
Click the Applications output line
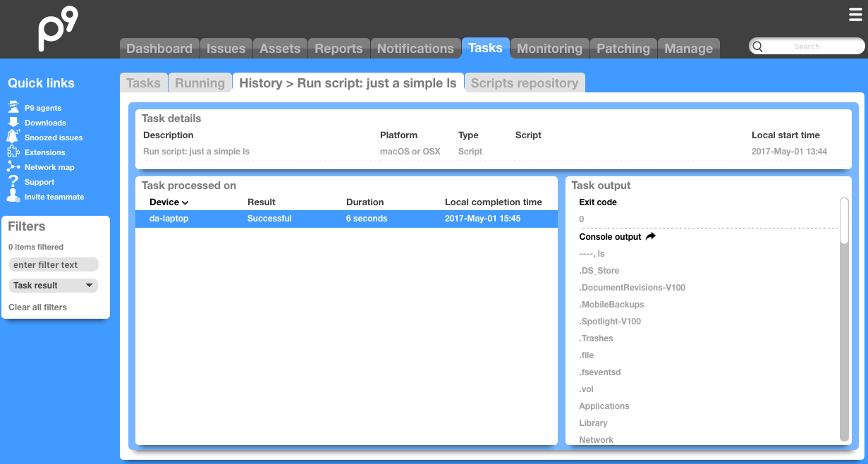click(604, 406)
